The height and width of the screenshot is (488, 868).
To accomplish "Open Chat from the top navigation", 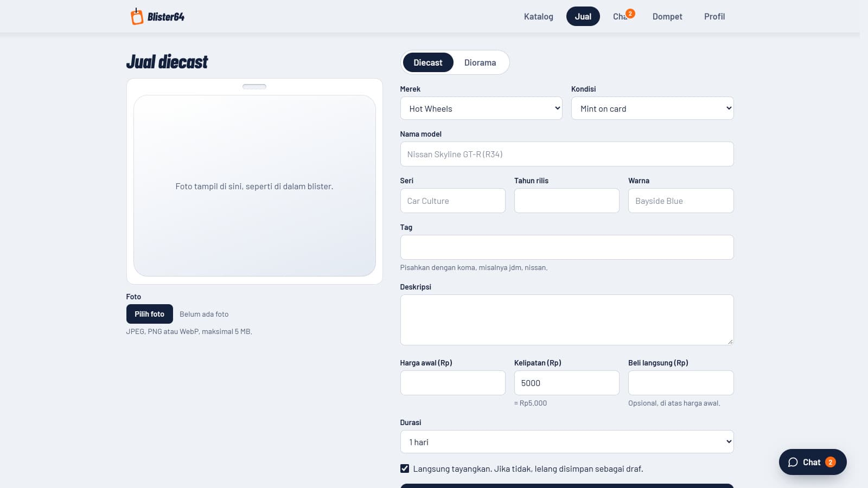I will pyautogui.click(x=622, y=16).
